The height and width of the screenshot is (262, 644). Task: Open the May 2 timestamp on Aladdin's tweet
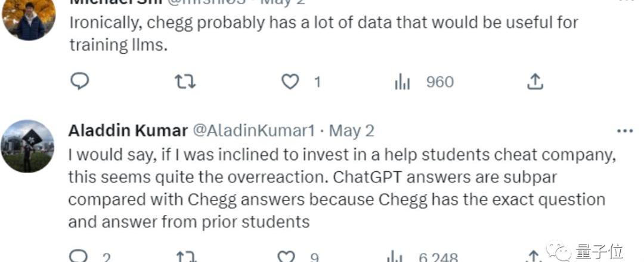pyautogui.click(x=352, y=131)
